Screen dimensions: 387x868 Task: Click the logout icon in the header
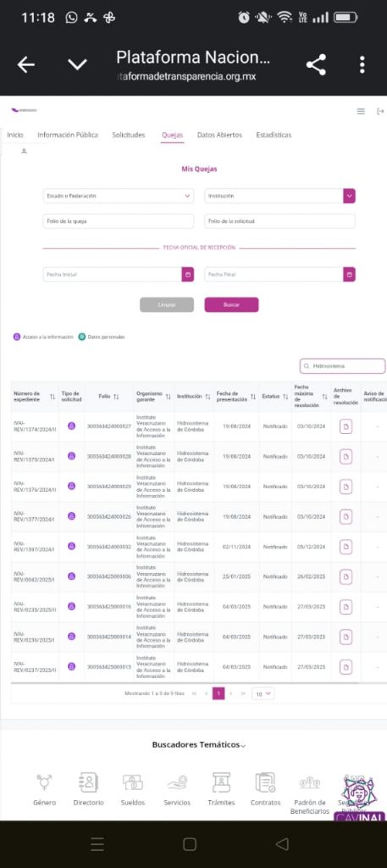click(380, 111)
